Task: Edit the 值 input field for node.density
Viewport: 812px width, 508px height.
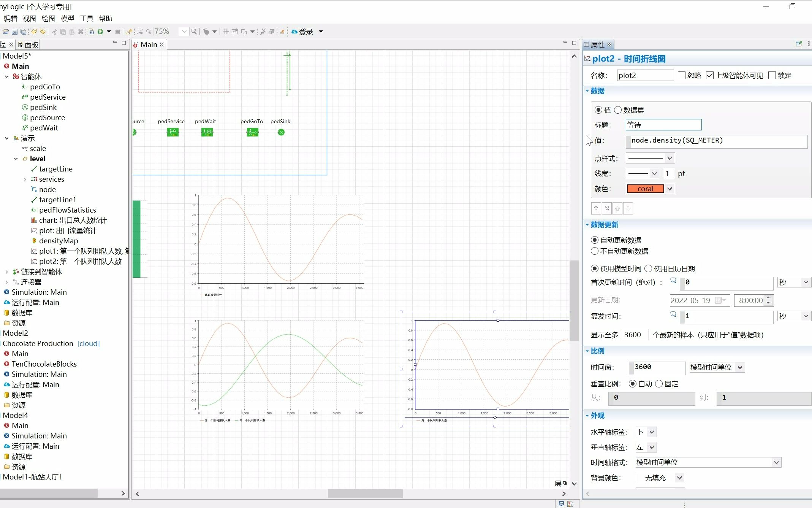Action: [x=716, y=140]
